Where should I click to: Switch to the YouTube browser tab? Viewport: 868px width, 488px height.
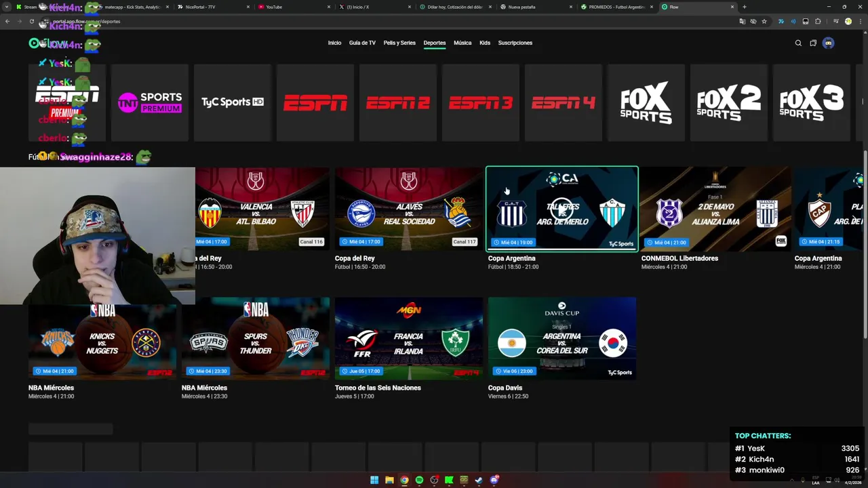click(x=294, y=7)
